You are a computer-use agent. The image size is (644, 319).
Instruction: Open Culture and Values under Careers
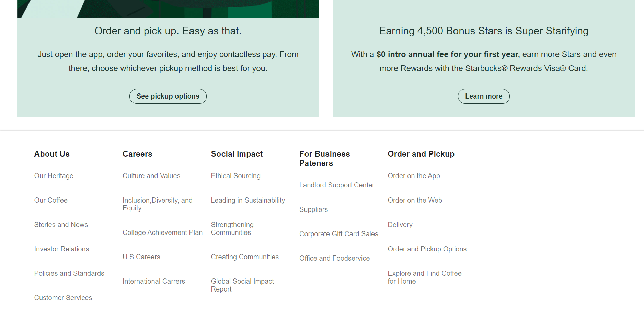(x=151, y=176)
